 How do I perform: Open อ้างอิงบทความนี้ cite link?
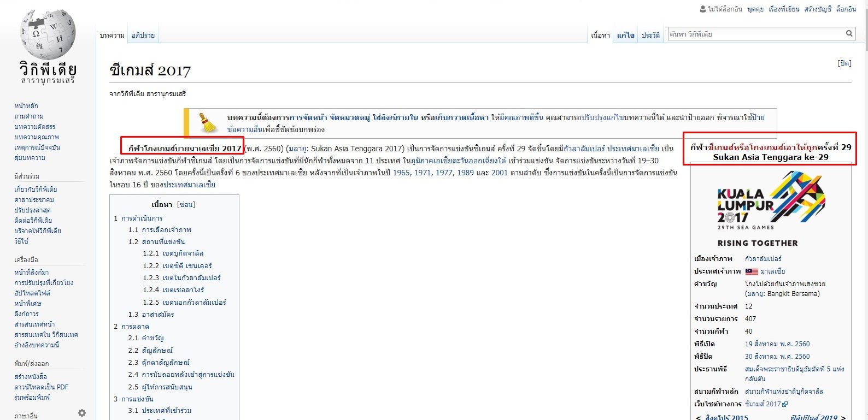[37, 345]
